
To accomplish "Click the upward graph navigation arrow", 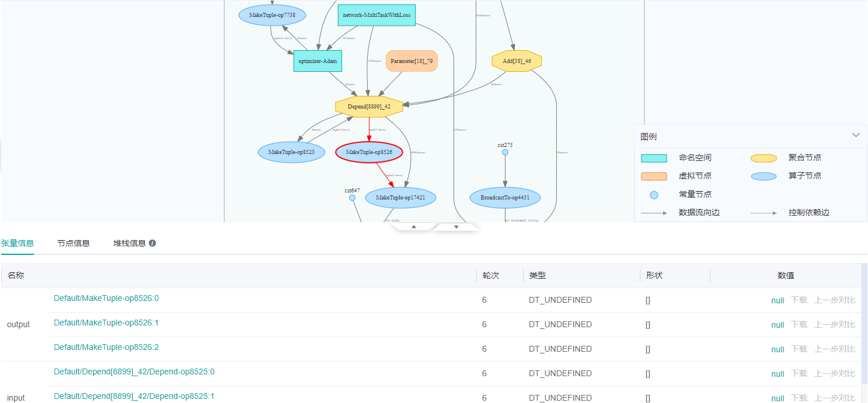I will [414, 226].
